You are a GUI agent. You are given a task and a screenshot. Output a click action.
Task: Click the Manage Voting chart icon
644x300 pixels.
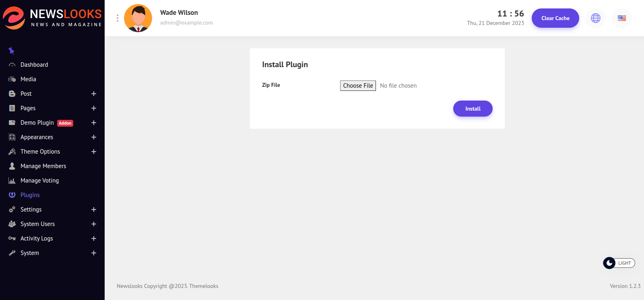click(x=12, y=181)
